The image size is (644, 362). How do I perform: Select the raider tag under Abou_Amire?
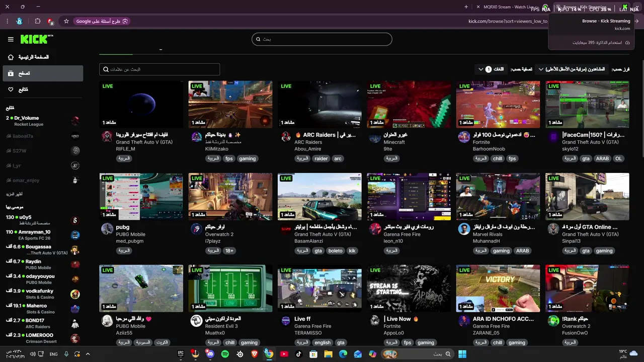click(321, 158)
